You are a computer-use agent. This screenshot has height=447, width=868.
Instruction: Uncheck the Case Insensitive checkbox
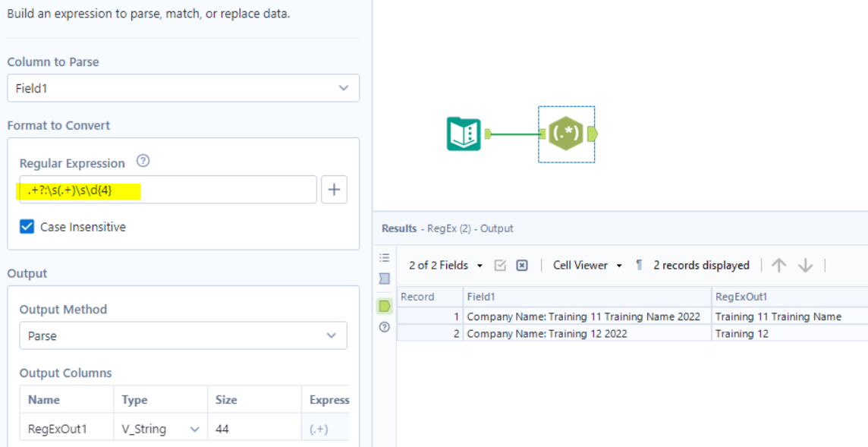pyautogui.click(x=27, y=227)
